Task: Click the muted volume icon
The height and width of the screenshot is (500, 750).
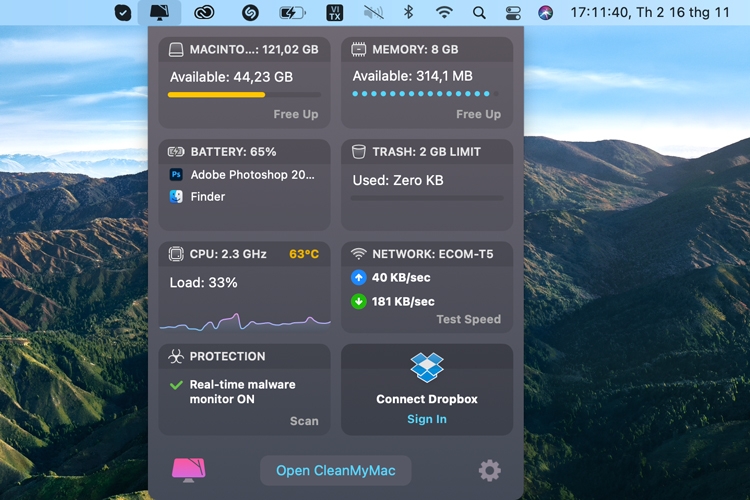Action: (373, 12)
